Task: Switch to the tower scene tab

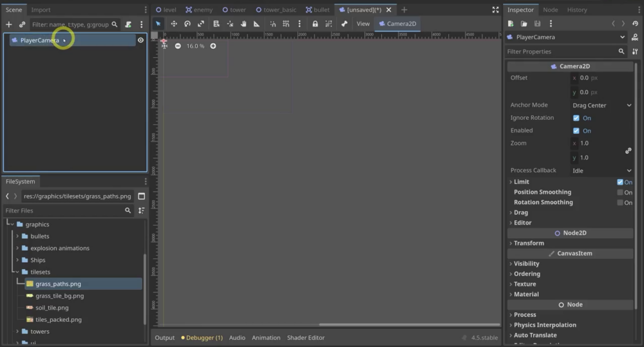Action: 234,10
